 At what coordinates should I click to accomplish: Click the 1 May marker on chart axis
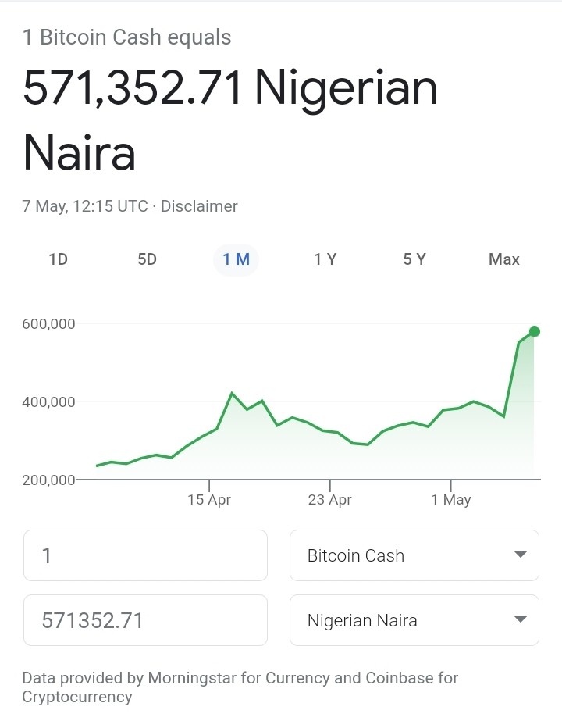point(450,500)
